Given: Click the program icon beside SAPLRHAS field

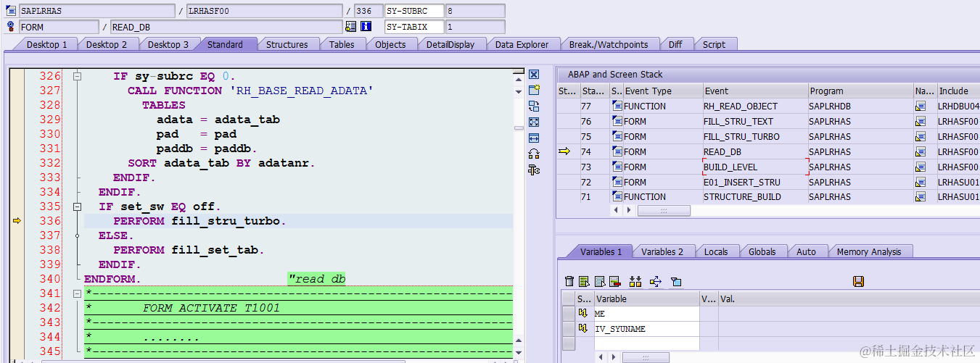Looking at the screenshot, I should point(11,11).
